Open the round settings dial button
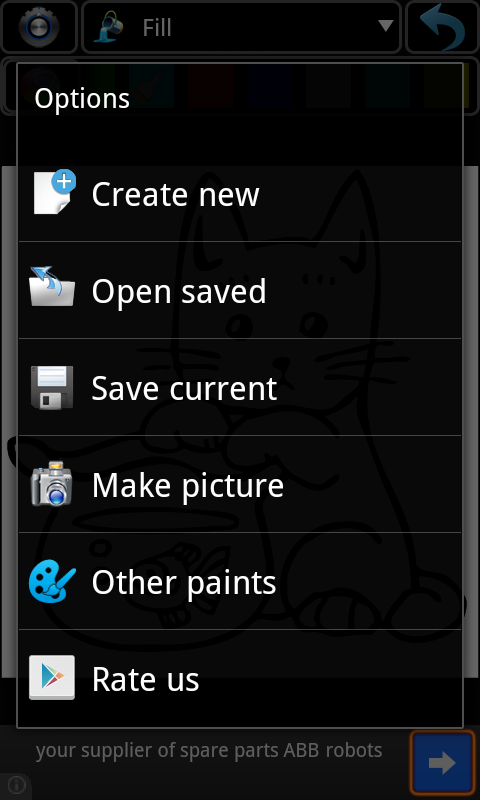 [39, 27]
